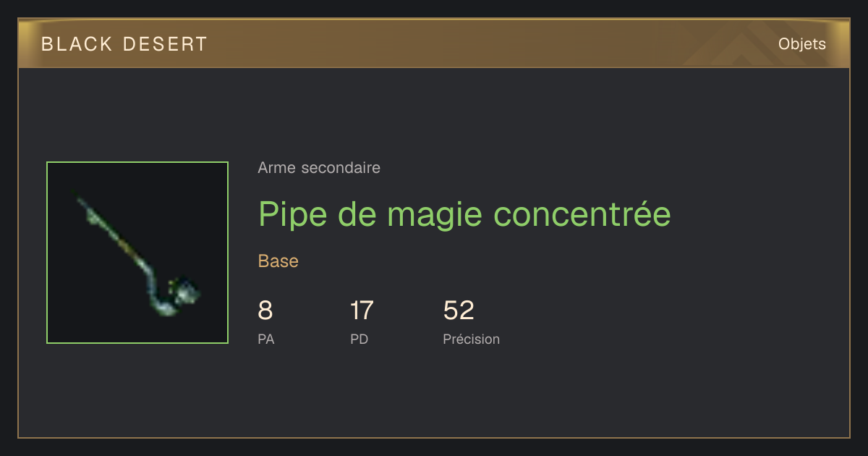
Task: Click the PA value 8
Action: tap(265, 311)
